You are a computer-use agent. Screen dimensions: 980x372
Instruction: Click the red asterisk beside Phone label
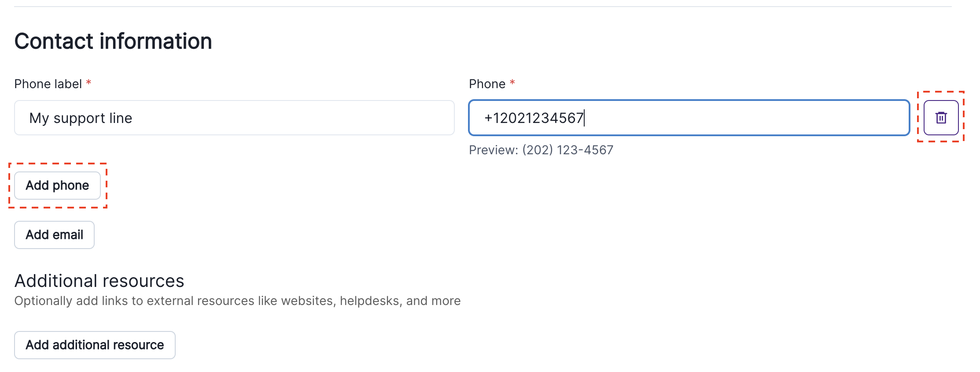(89, 82)
